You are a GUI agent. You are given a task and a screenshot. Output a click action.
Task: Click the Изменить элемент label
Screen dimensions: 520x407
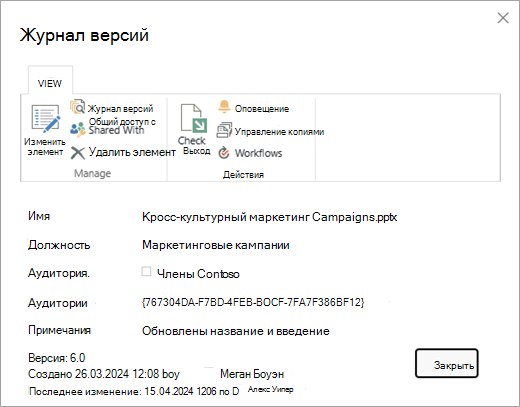45,147
